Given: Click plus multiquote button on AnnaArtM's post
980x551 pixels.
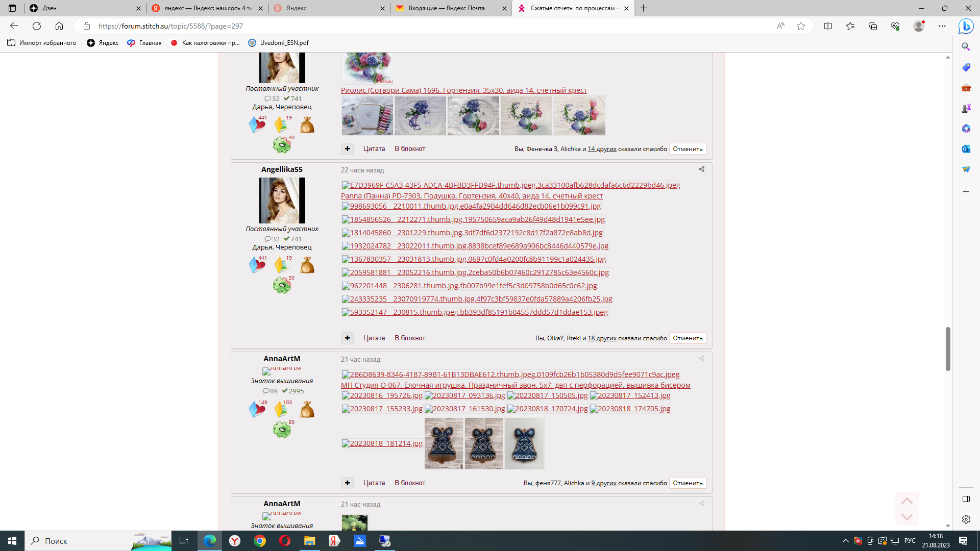Looking at the screenshot, I should click(x=347, y=483).
